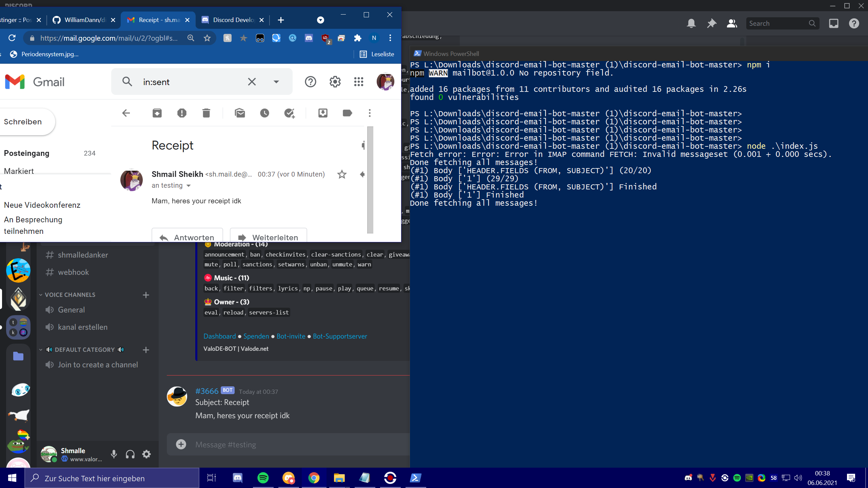Focus the Discord Search field
Image resolution: width=868 pixels, height=488 pixels.
coord(783,23)
